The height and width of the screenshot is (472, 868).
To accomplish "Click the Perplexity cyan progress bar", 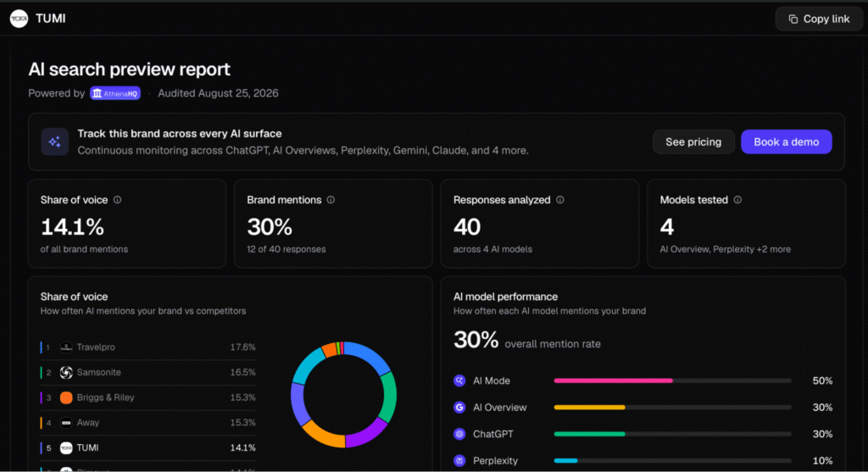I will coord(565,460).
